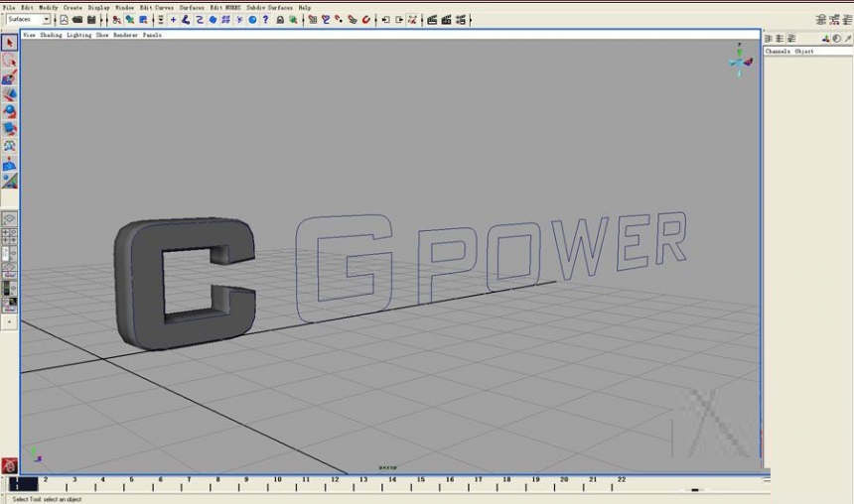
Task: Open the Subdiv Surfaces menu
Action: [x=269, y=8]
